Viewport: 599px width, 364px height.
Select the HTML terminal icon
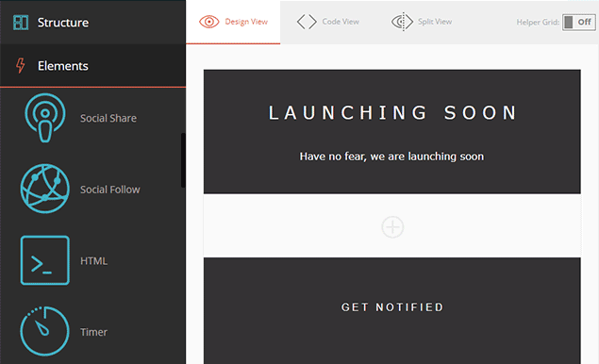click(x=45, y=260)
